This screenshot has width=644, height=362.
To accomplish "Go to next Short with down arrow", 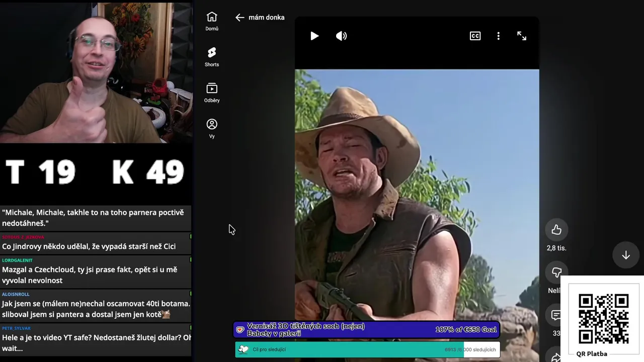I will 626,255.
